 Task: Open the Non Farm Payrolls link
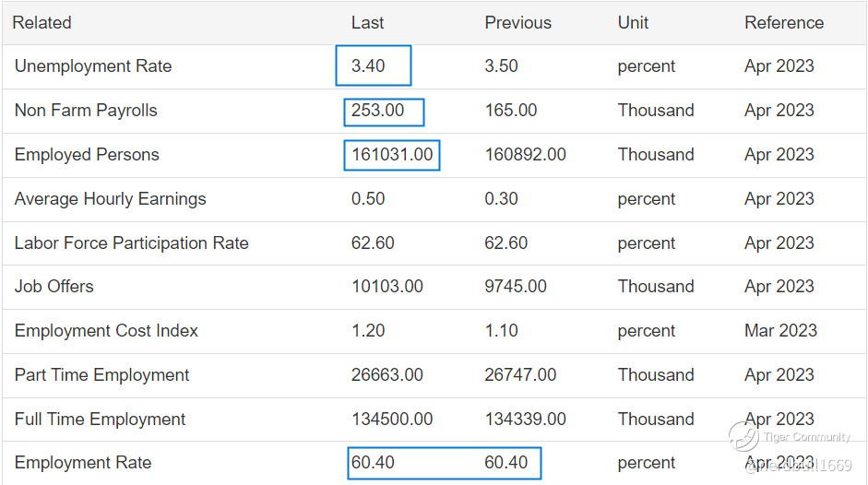86,111
